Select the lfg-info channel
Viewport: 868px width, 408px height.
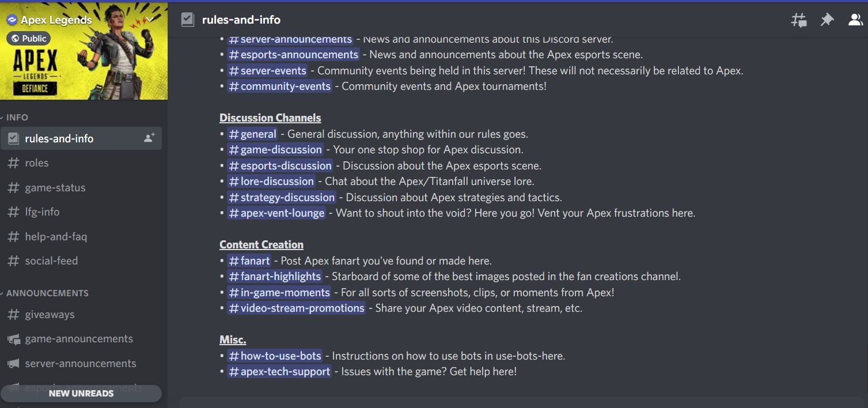tap(43, 211)
